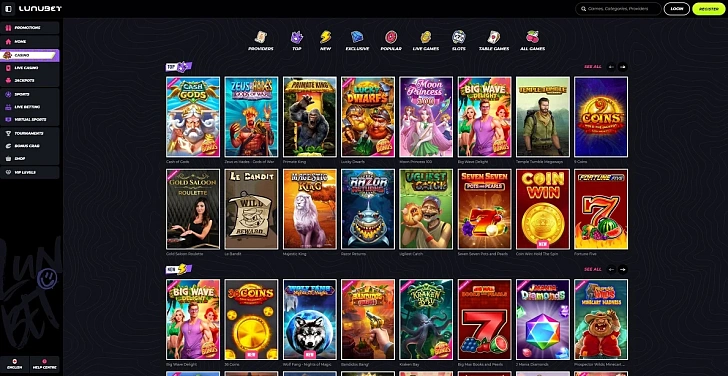Click the Lunubet logo
Viewport: 728px width, 376px height.
[x=40, y=8]
